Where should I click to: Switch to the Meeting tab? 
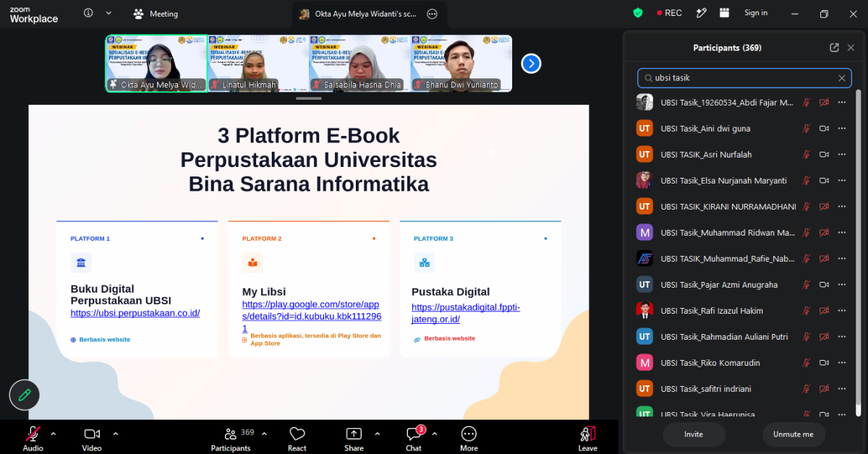tap(156, 14)
